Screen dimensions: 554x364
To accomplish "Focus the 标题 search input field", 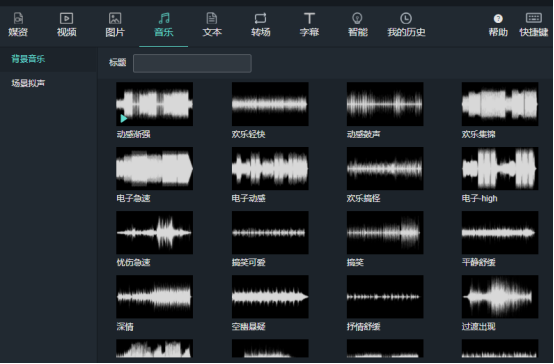I will pos(192,63).
